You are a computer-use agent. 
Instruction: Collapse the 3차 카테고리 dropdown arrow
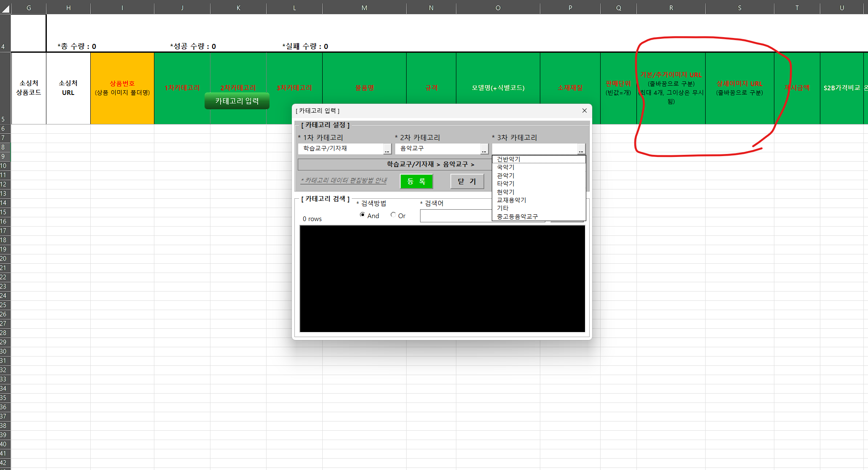[581, 149]
